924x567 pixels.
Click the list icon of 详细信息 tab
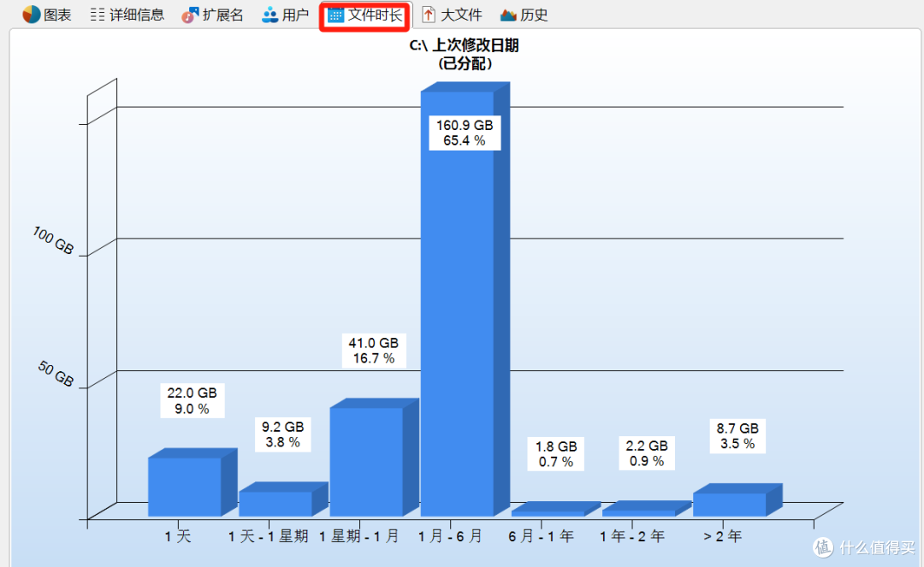coord(98,15)
